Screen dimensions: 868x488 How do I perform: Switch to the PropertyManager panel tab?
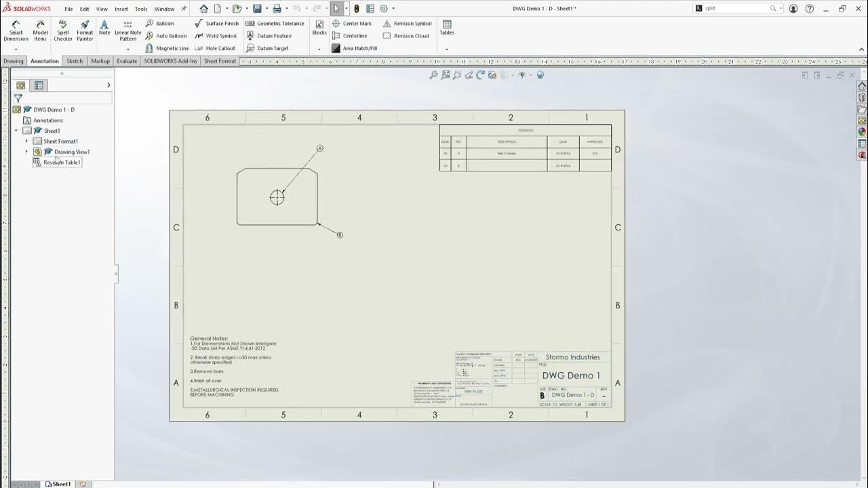click(x=39, y=85)
